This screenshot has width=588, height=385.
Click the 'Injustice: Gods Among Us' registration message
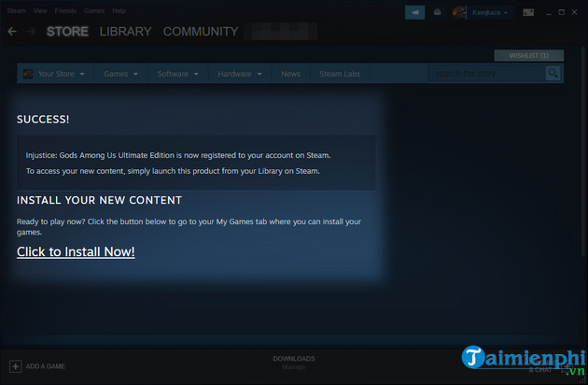[x=178, y=155]
